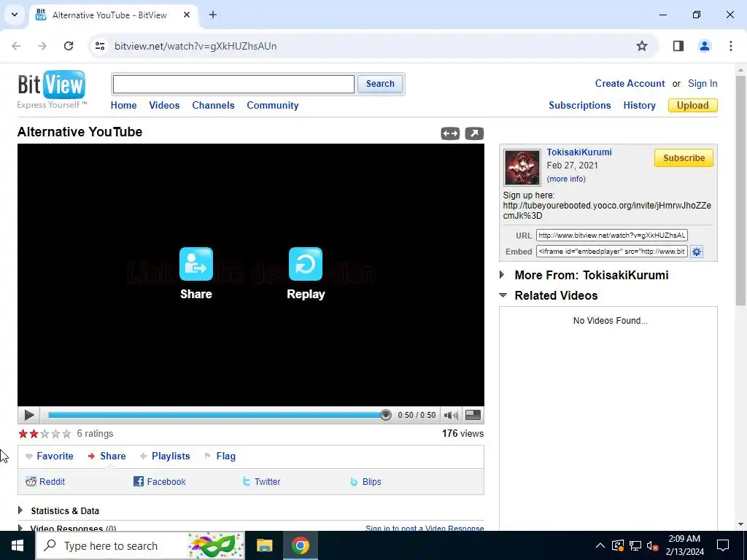Open the Windows Start menu
Image resolution: width=747 pixels, height=560 pixels.
tap(18, 545)
